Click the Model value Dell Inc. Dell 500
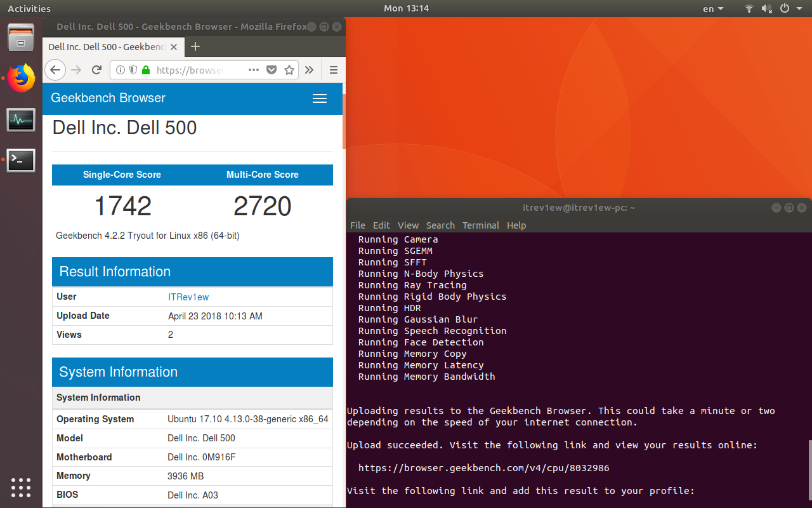812x508 pixels. tap(201, 438)
